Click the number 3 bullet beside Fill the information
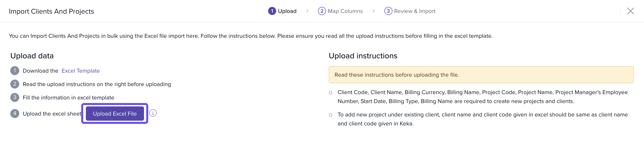Image resolution: width=644 pixels, height=154 pixels. [x=15, y=97]
